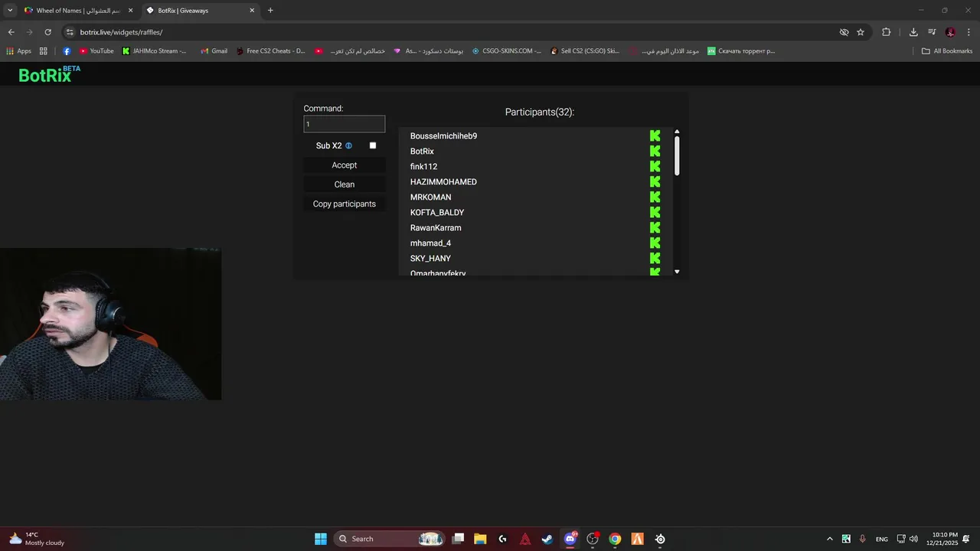Open the weather widget on the taskbar

point(37,539)
